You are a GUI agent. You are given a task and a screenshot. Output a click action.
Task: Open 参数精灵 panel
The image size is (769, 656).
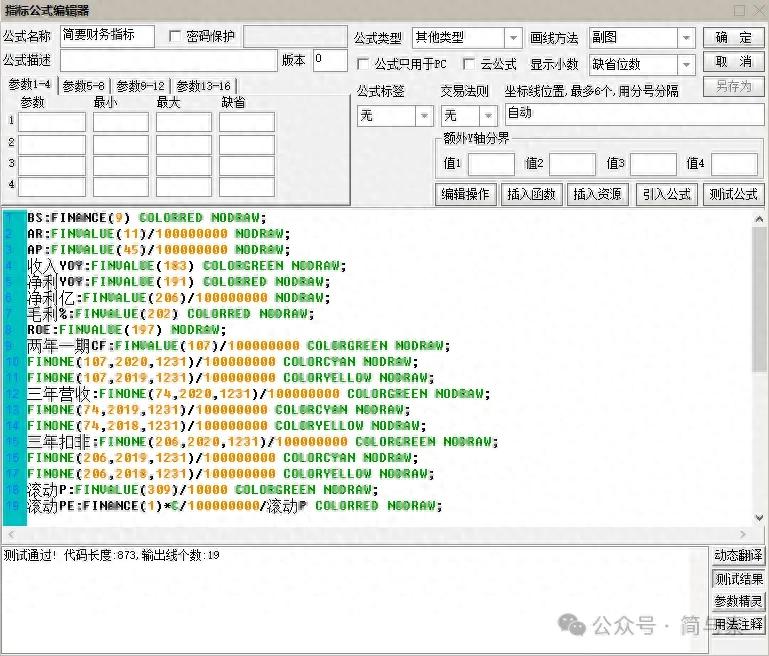pos(738,601)
